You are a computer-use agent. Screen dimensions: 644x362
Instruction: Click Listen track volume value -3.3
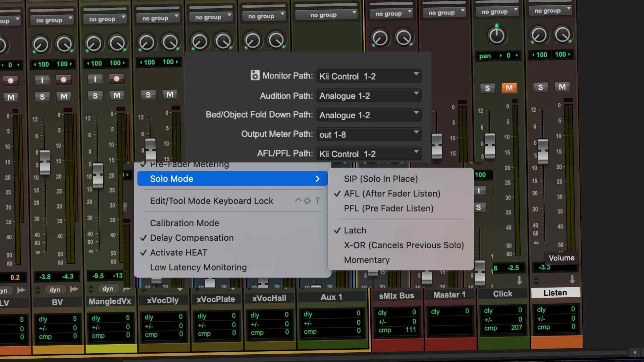545,267
